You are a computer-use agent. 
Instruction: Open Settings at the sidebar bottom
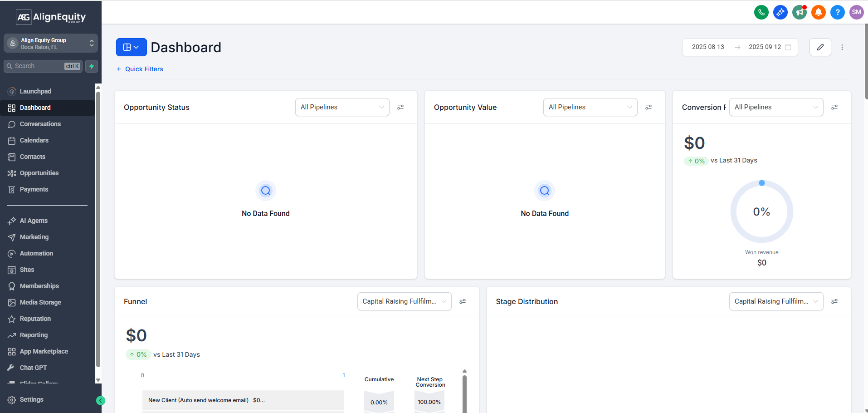click(x=31, y=399)
